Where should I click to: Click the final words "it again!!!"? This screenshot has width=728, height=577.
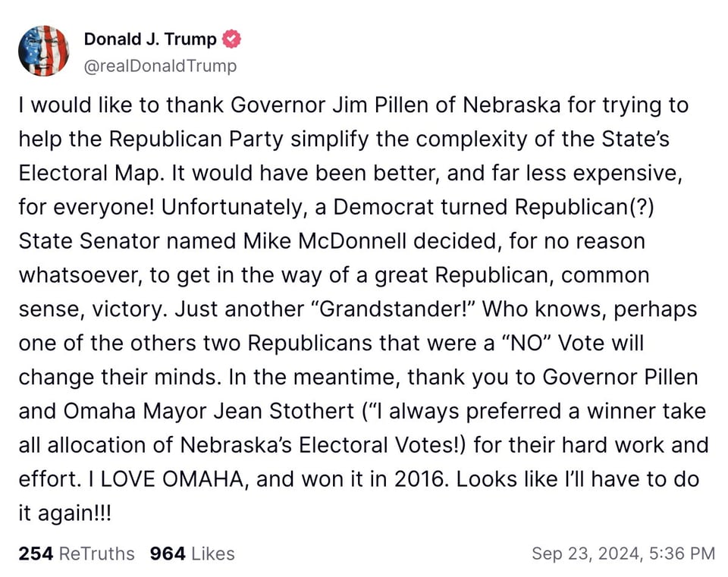tap(64, 513)
